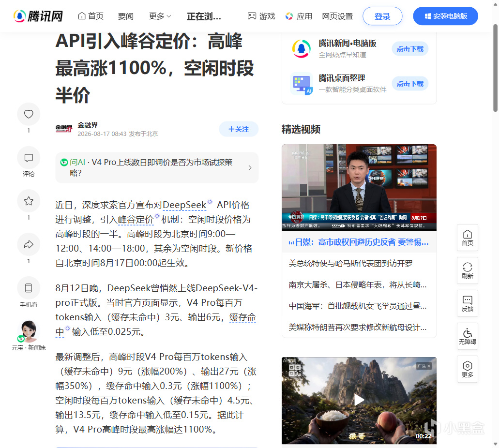Click the Tencent 腾讯网 logo

click(38, 16)
